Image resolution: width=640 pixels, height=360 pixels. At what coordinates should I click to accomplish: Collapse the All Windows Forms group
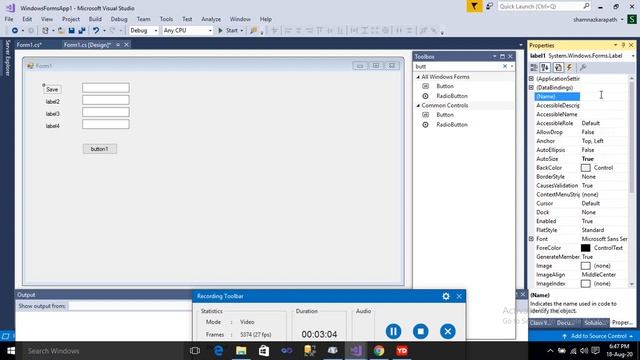pos(418,77)
